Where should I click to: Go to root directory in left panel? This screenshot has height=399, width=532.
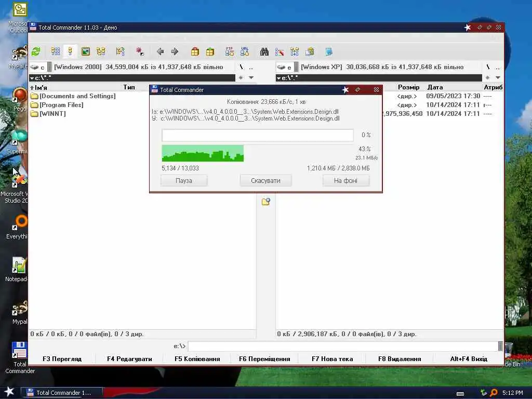[x=242, y=67]
